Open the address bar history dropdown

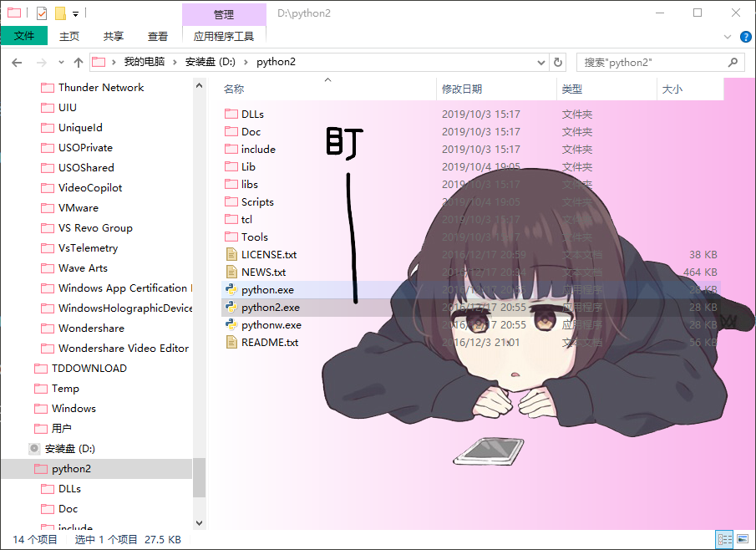(x=540, y=62)
